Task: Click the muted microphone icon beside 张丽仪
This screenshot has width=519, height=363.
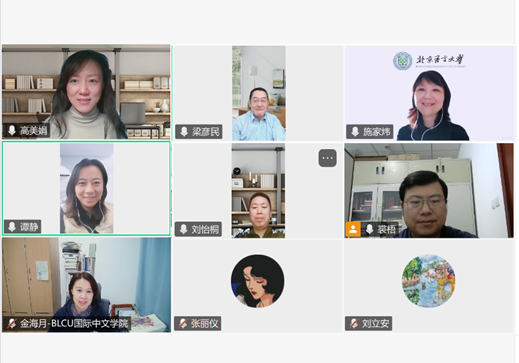Action: pos(183,323)
